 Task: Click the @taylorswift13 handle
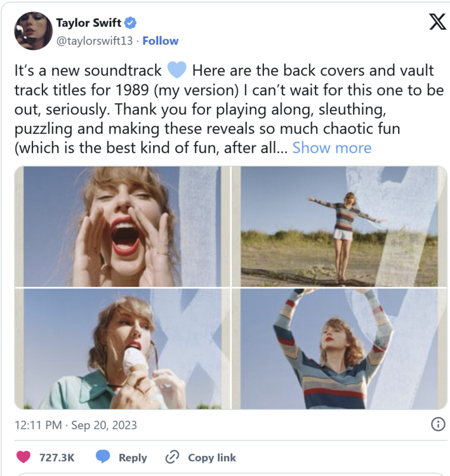[96, 41]
